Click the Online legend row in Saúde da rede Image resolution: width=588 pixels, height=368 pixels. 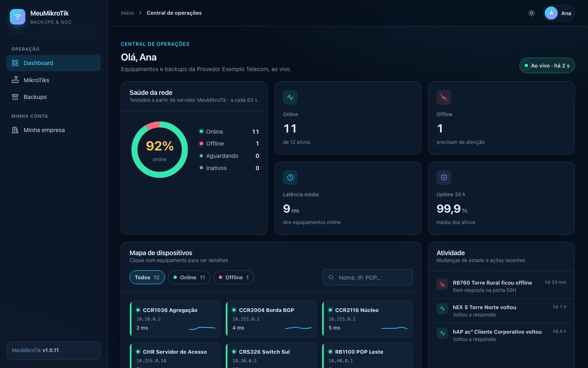point(229,132)
